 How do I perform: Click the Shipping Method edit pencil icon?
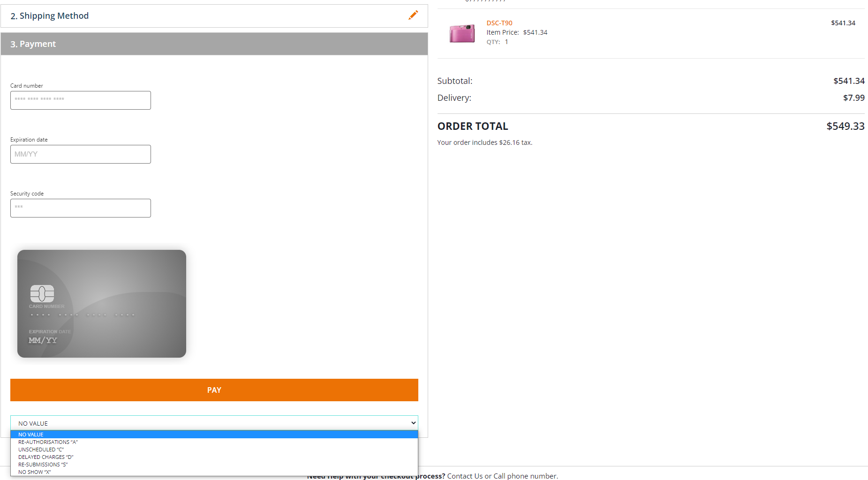pos(413,15)
